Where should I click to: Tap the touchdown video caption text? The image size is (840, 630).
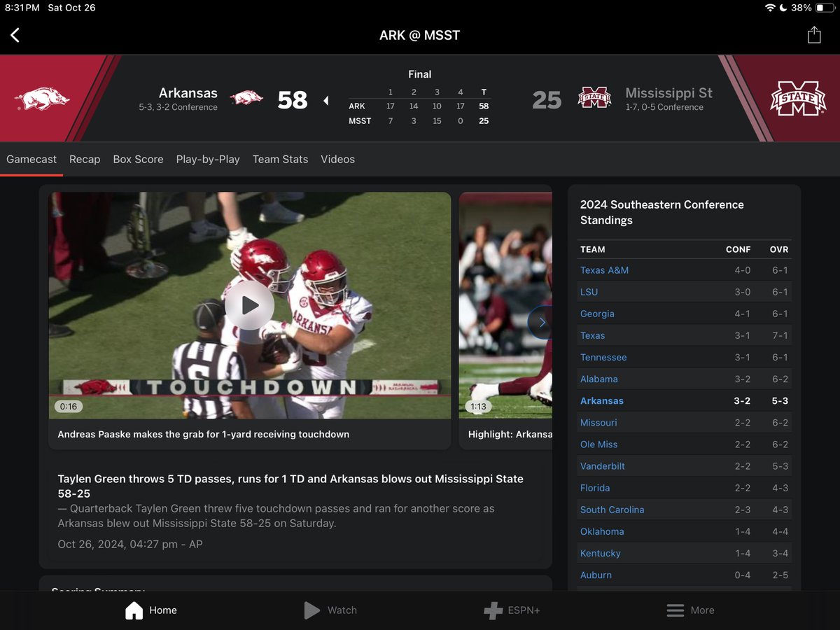click(204, 434)
